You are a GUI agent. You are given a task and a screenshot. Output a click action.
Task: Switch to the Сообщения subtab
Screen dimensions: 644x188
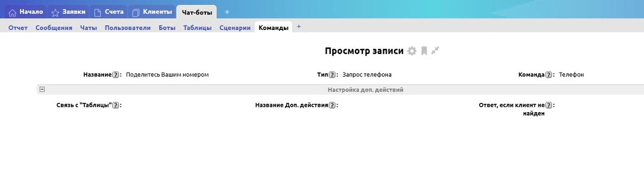click(x=54, y=28)
